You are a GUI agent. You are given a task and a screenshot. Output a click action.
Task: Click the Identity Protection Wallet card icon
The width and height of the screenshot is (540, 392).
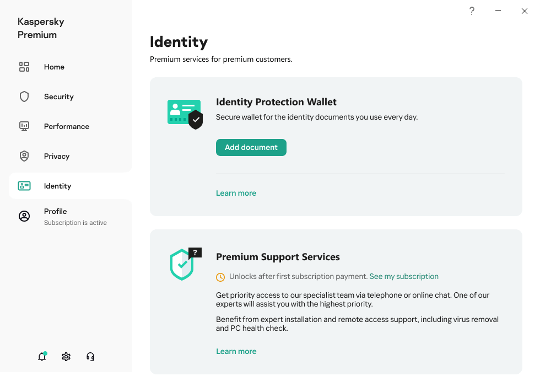185,114
